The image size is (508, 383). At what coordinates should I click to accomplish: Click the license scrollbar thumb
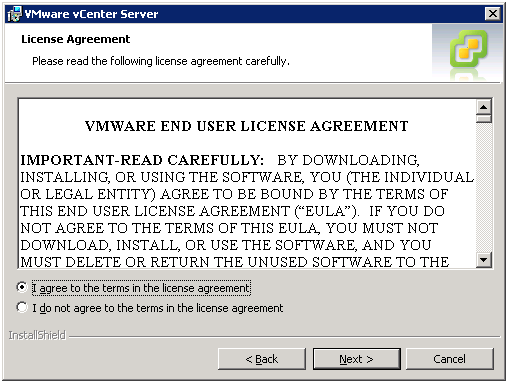484,119
